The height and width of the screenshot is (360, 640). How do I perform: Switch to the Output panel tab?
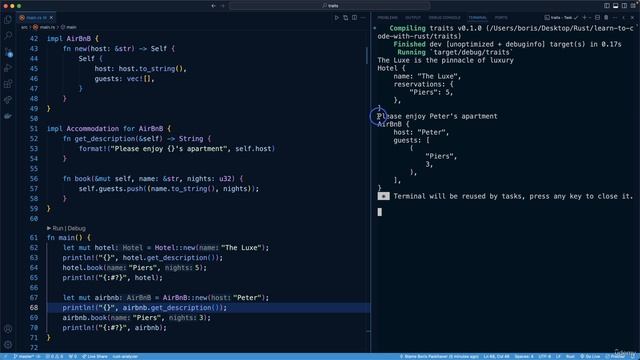coord(413,18)
